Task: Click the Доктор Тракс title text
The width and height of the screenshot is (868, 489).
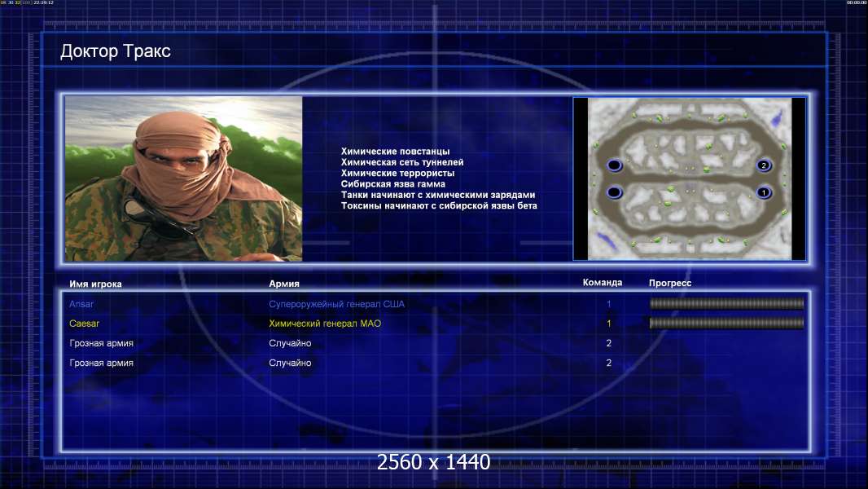Action: coord(115,51)
